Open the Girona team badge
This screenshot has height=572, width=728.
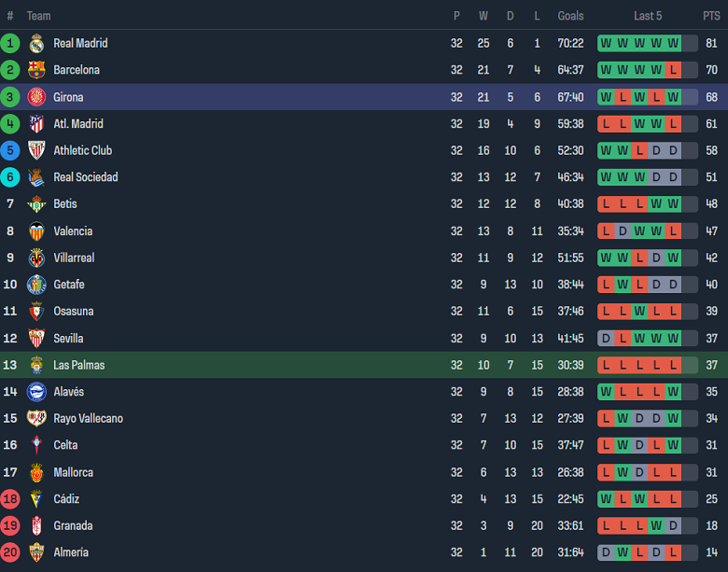(36, 97)
